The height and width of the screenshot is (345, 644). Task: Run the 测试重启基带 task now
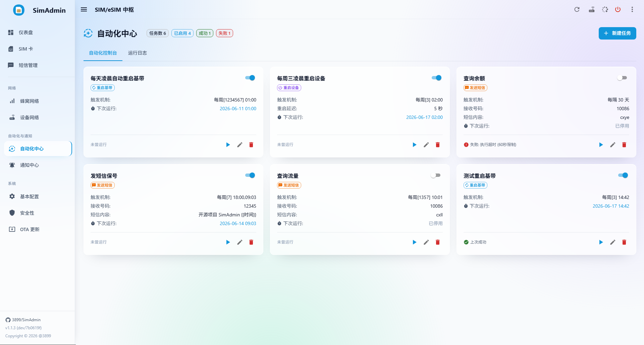[601, 242]
